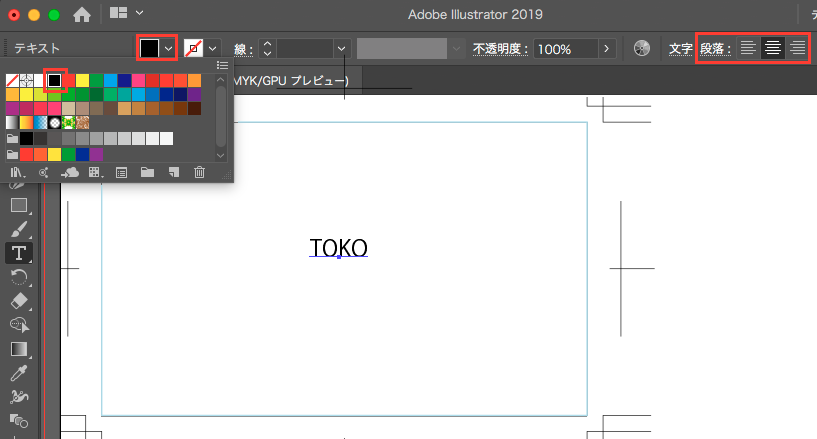Set paragraph alignment to center
Image resolution: width=817 pixels, height=439 pixels.
[773, 48]
